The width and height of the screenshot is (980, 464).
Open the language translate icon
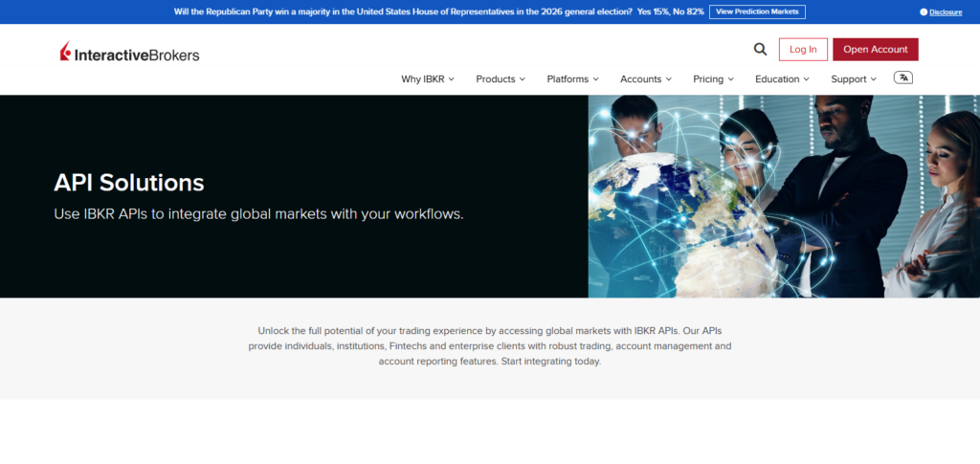point(903,78)
